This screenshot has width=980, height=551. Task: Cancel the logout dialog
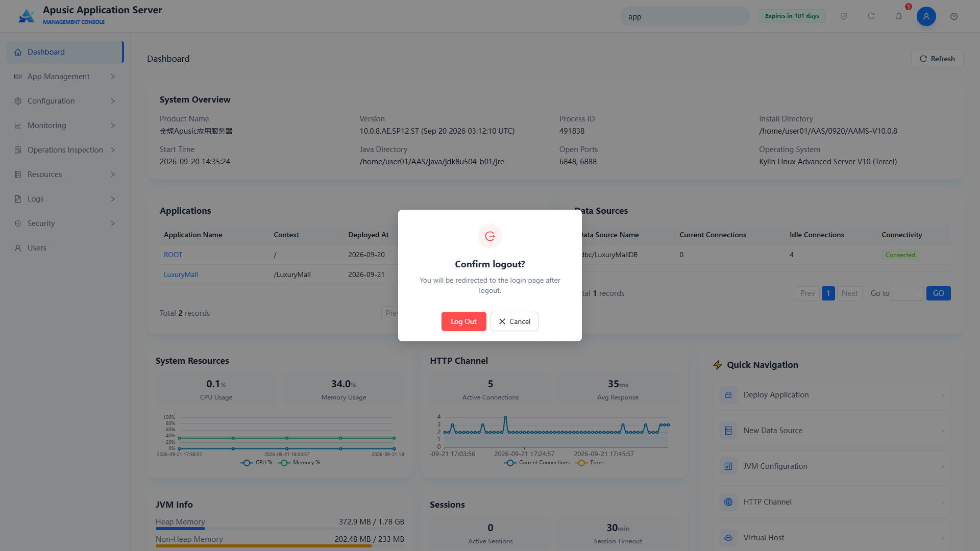514,321
